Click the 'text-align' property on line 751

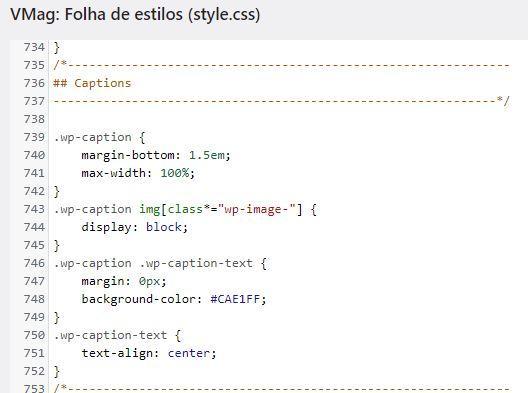coord(117,354)
